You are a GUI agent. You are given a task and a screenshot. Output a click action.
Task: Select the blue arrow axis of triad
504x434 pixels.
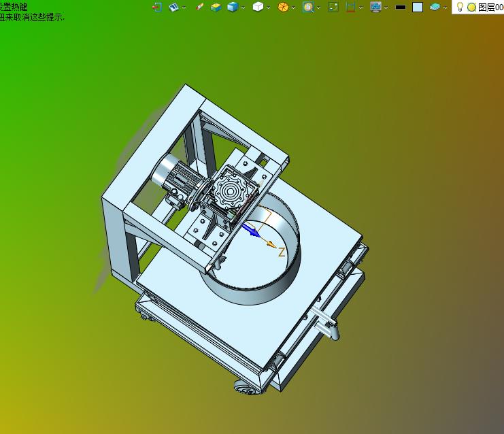pyautogui.click(x=251, y=230)
